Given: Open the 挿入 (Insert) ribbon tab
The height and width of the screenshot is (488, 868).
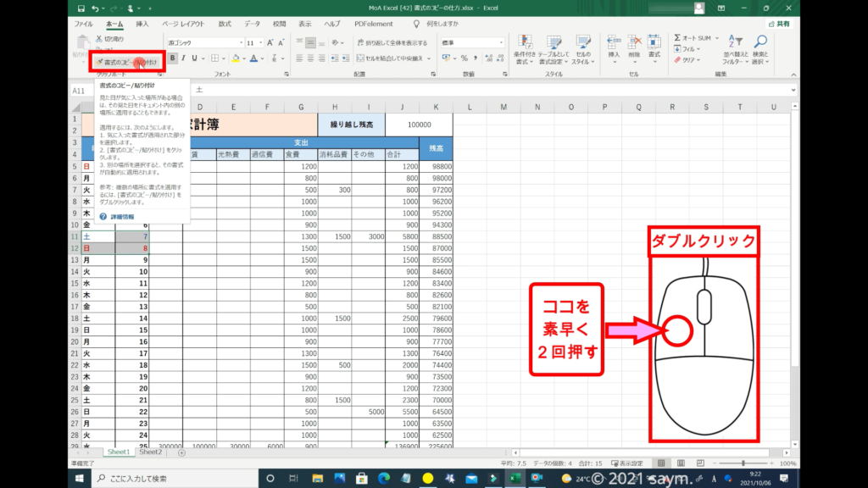Looking at the screenshot, I should (x=142, y=25).
